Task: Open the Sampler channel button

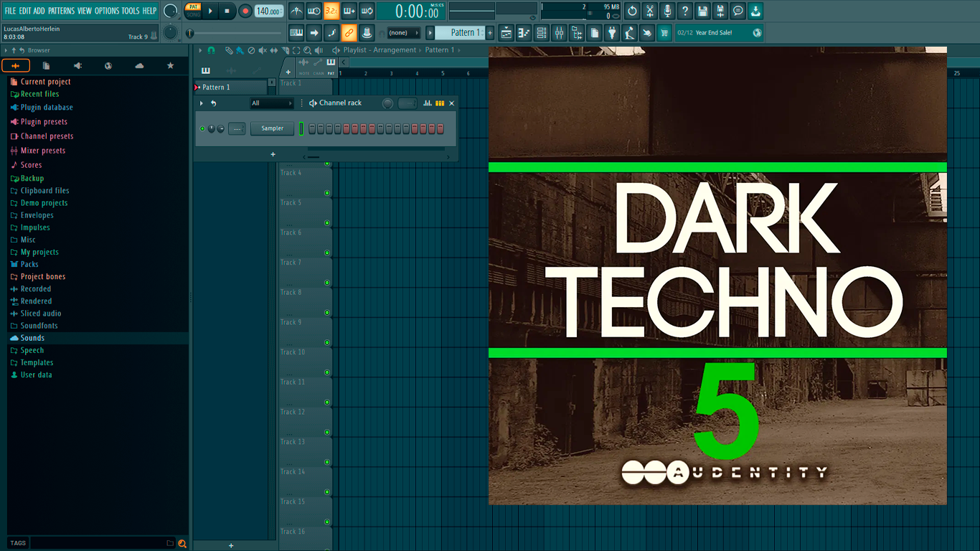Action: (272, 128)
